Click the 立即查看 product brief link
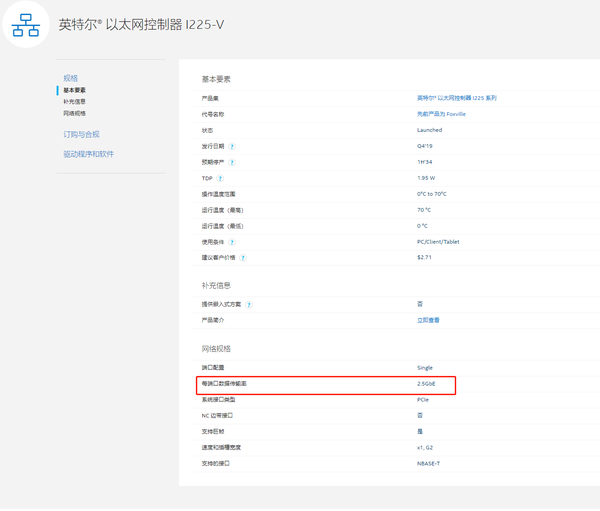Screen dimensions: 600x511 (428, 320)
